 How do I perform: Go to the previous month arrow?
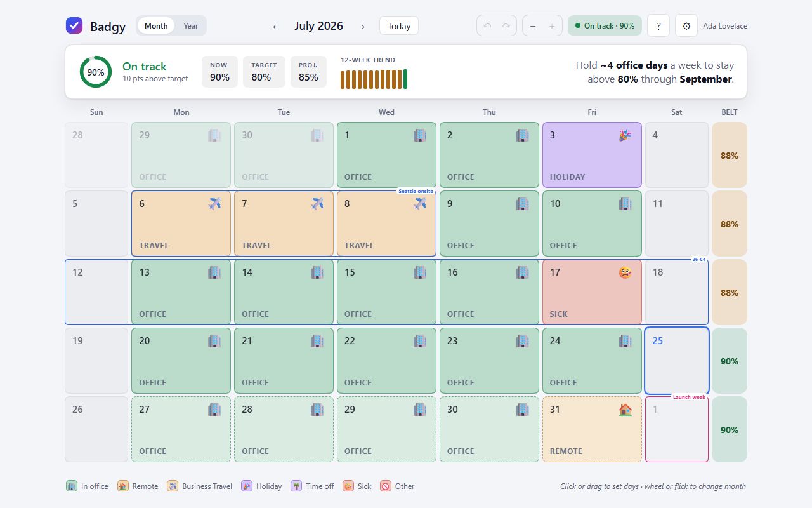275,26
